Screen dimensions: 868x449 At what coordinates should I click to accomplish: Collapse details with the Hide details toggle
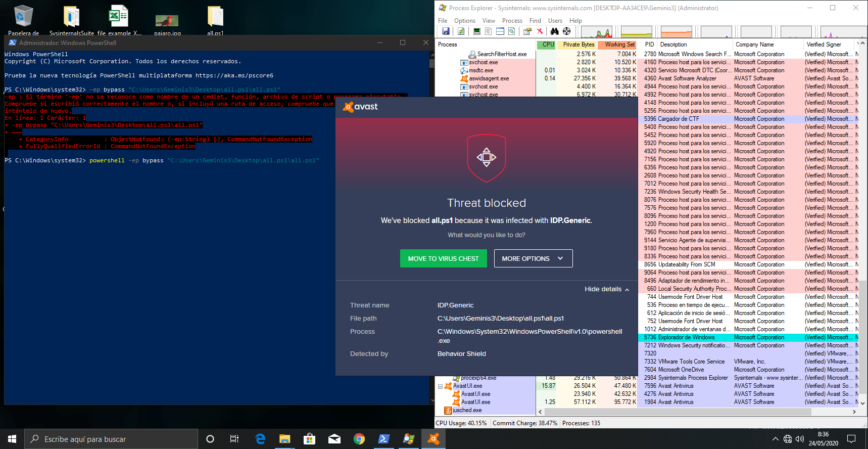pyautogui.click(x=607, y=289)
